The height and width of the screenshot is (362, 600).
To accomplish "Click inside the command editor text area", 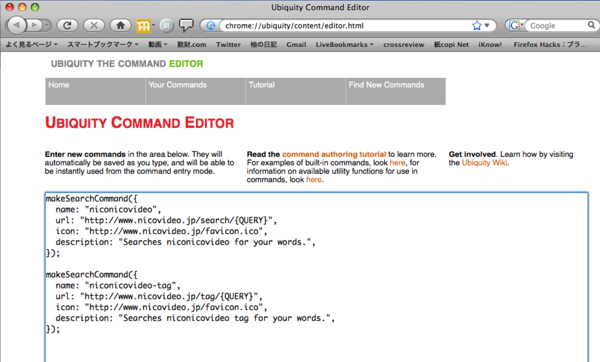I will [316, 277].
